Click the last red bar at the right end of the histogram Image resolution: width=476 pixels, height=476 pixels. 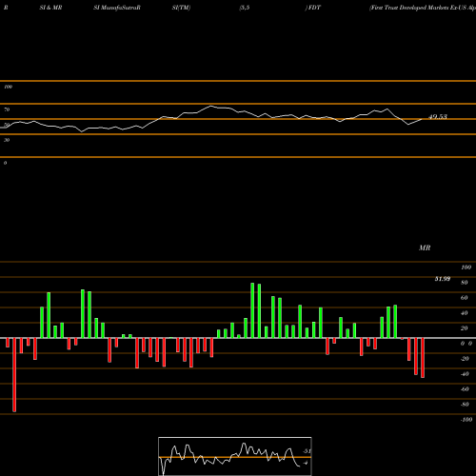[x=423, y=358]
